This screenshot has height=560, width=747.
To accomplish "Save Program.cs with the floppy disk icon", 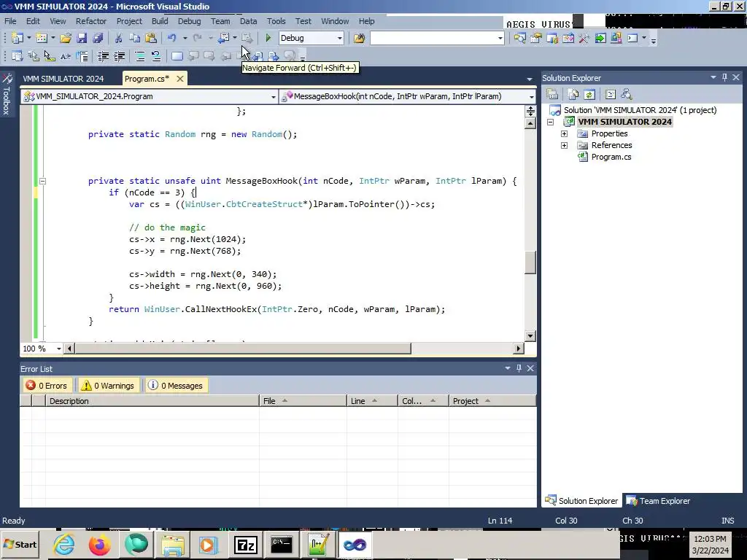I will click(82, 38).
